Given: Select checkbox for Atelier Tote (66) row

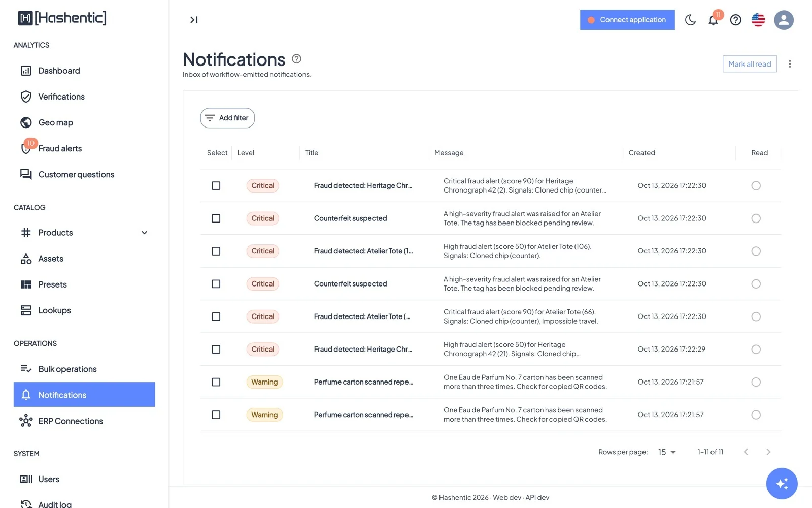Looking at the screenshot, I should 216,316.
